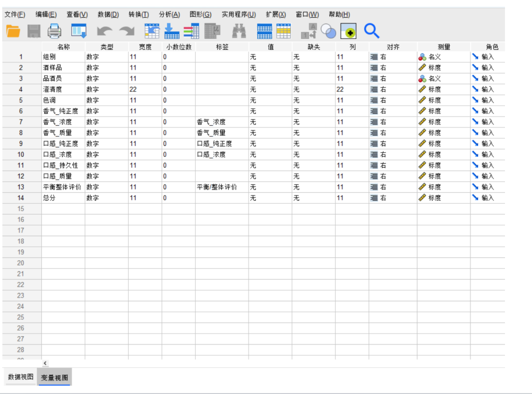Click the label cell 口感_纯正度 in row 9
The image size is (532, 394).
point(222,144)
